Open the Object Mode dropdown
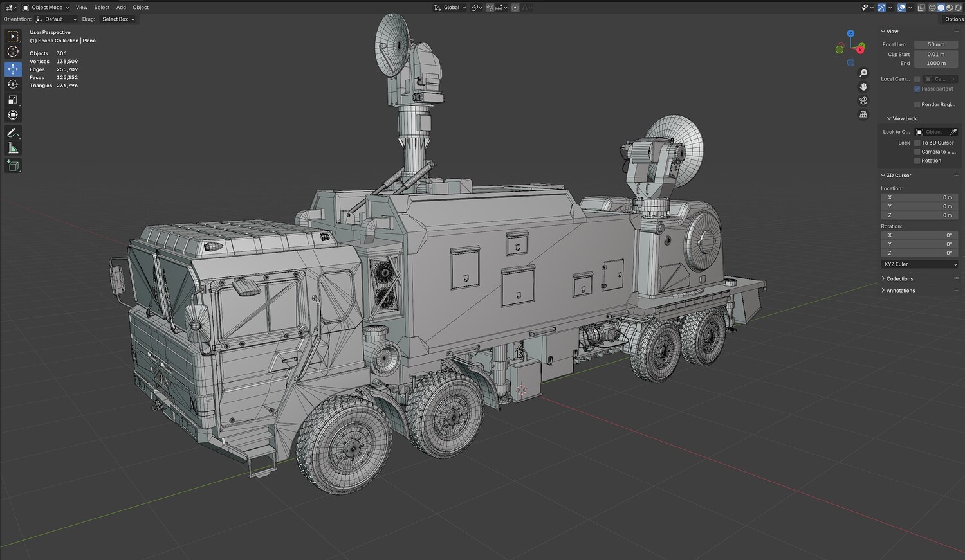965x560 pixels. pyautogui.click(x=46, y=8)
